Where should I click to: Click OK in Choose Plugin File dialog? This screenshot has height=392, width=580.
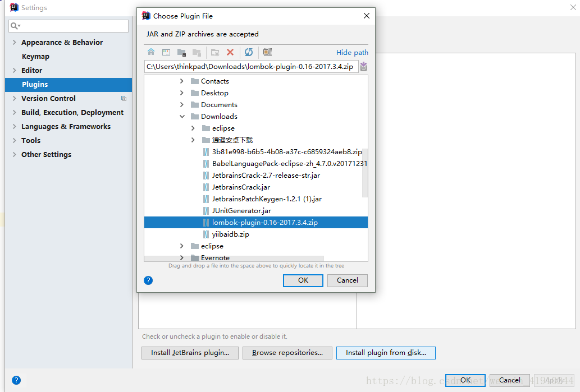[303, 280]
